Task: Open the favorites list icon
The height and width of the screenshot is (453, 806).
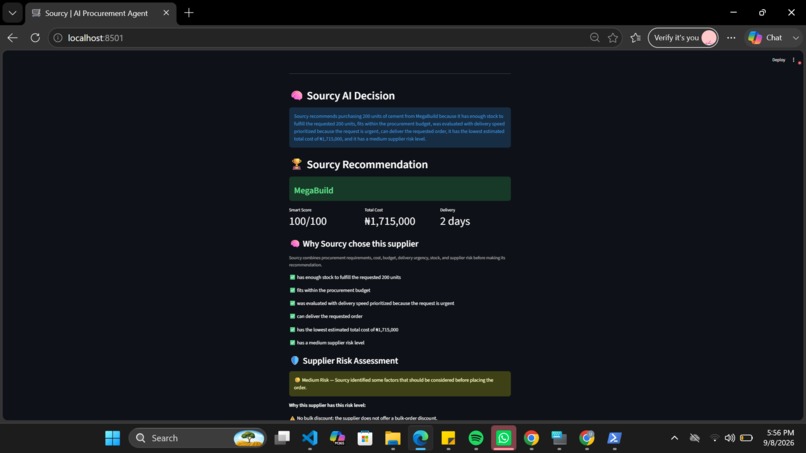Action: [635, 38]
